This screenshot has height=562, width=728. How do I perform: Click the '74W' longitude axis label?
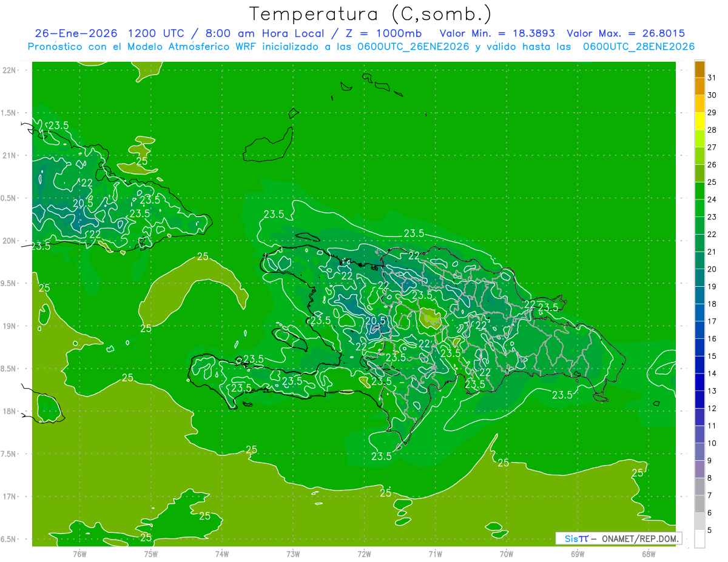(222, 555)
